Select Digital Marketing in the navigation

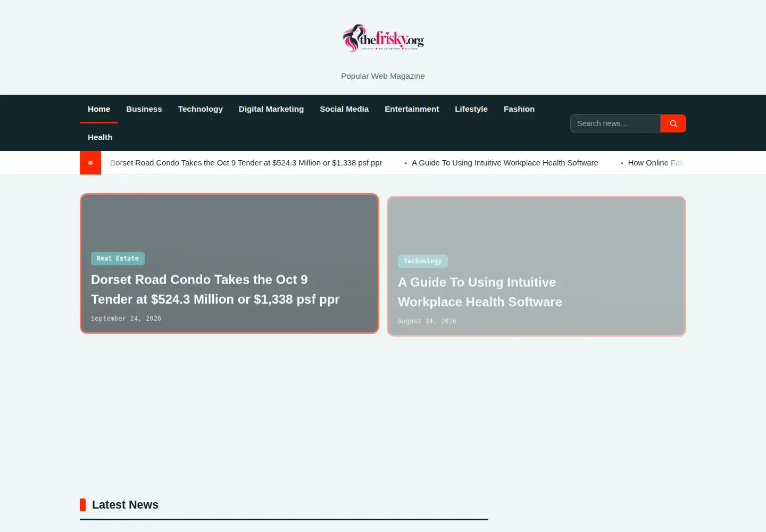coord(271,109)
